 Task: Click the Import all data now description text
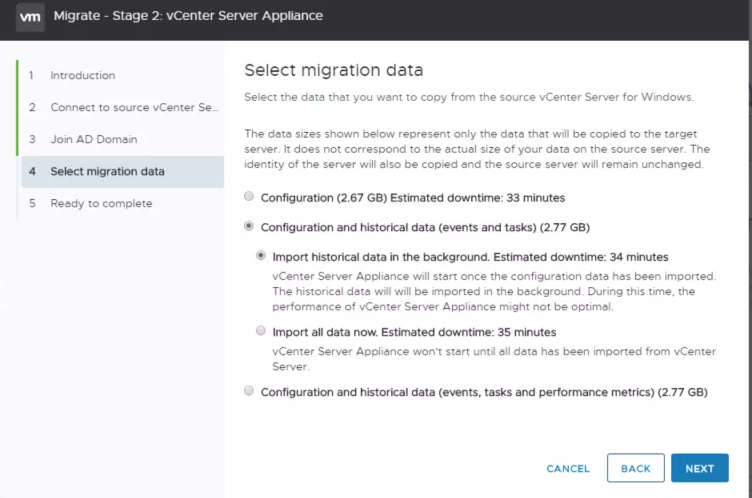(494, 359)
